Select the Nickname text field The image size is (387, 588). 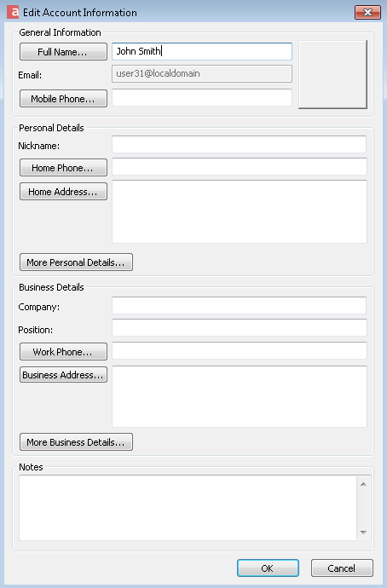(239, 144)
